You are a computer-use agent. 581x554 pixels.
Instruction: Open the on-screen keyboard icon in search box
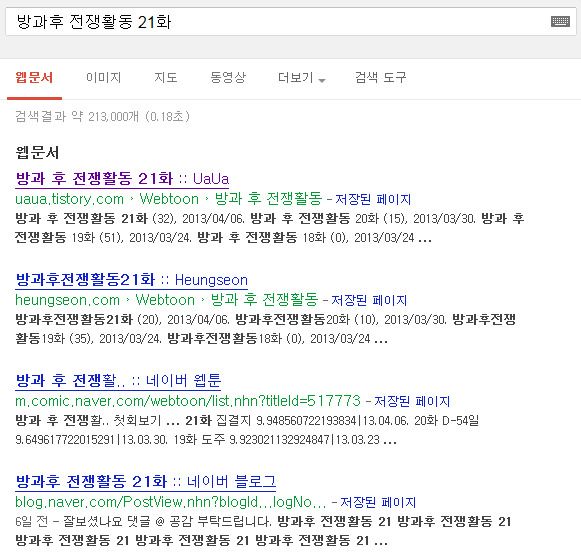coord(560,21)
